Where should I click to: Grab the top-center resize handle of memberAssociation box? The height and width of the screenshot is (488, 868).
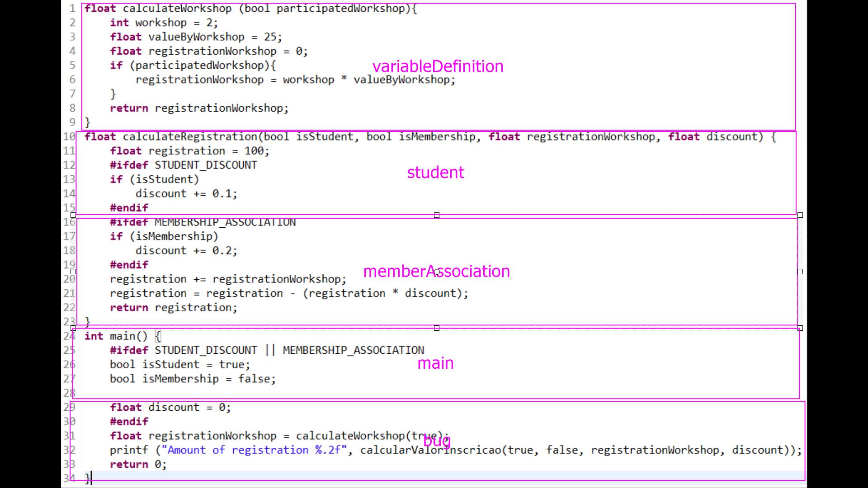click(x=437, y=216)
